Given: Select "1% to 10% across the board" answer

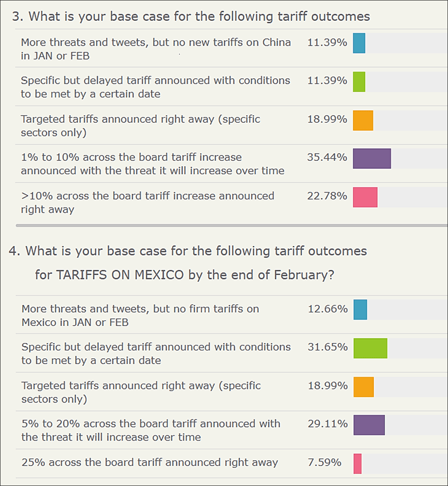Looking at the screenshot, I should point(152,164).
